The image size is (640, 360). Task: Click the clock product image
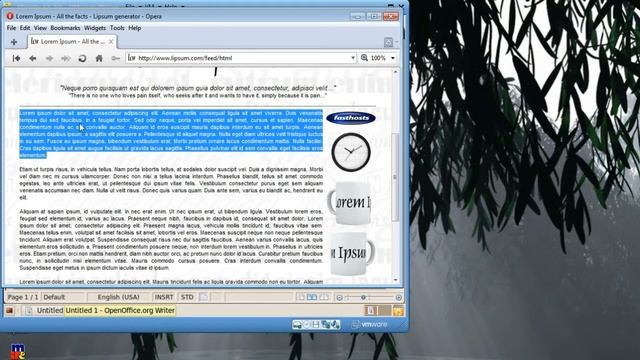click(351, 152)
